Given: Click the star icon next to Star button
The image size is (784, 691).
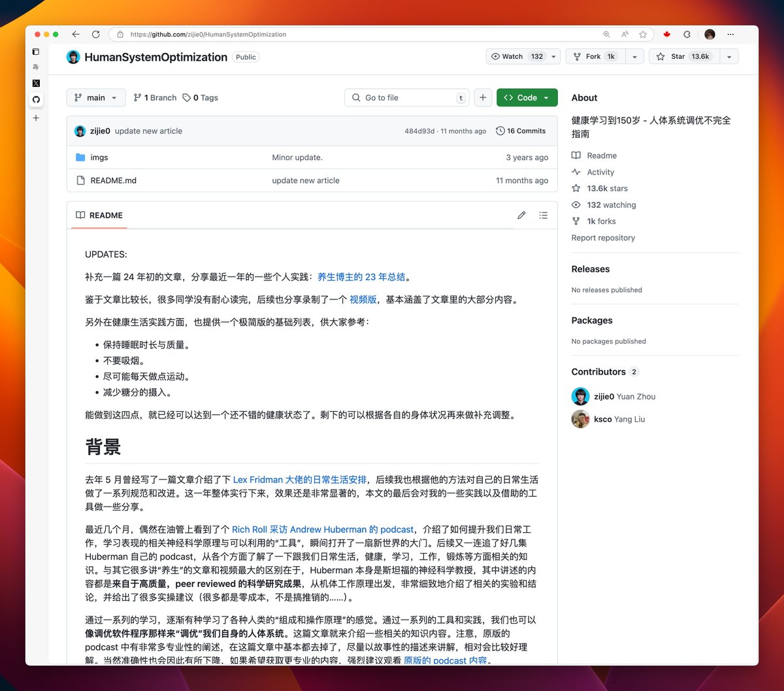Looking at the screenshot, I should (661, 56).
